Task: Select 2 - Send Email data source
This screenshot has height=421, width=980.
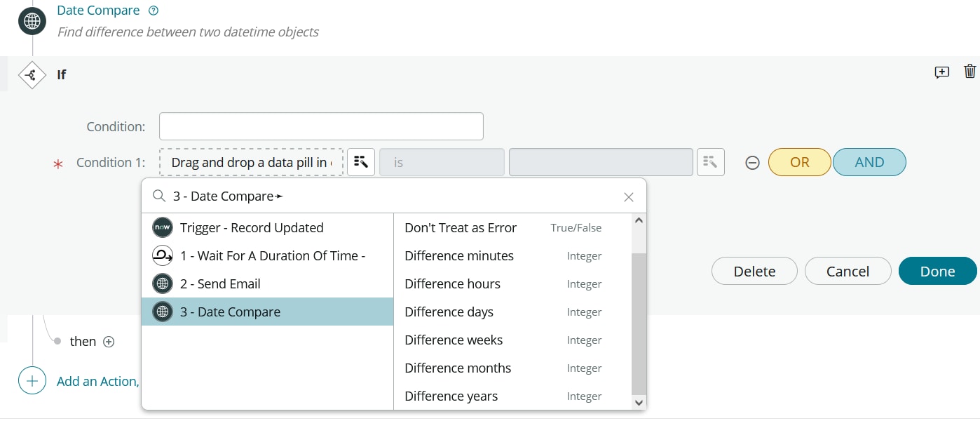Action: pos(220,284)
